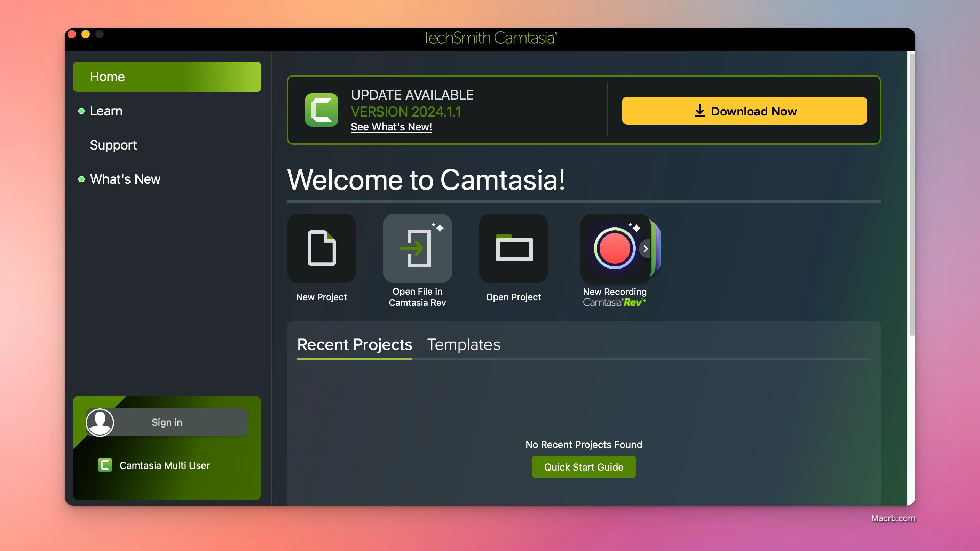Click Open File in Camtasia Rev icon
Screen dimensions: 980x551
click(x=417, y=248)
